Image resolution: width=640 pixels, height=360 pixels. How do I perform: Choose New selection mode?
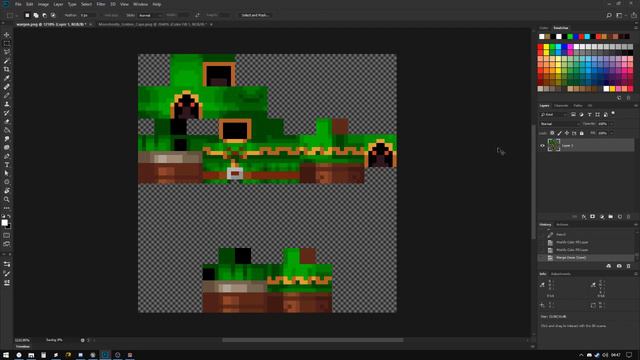[27, 15]
